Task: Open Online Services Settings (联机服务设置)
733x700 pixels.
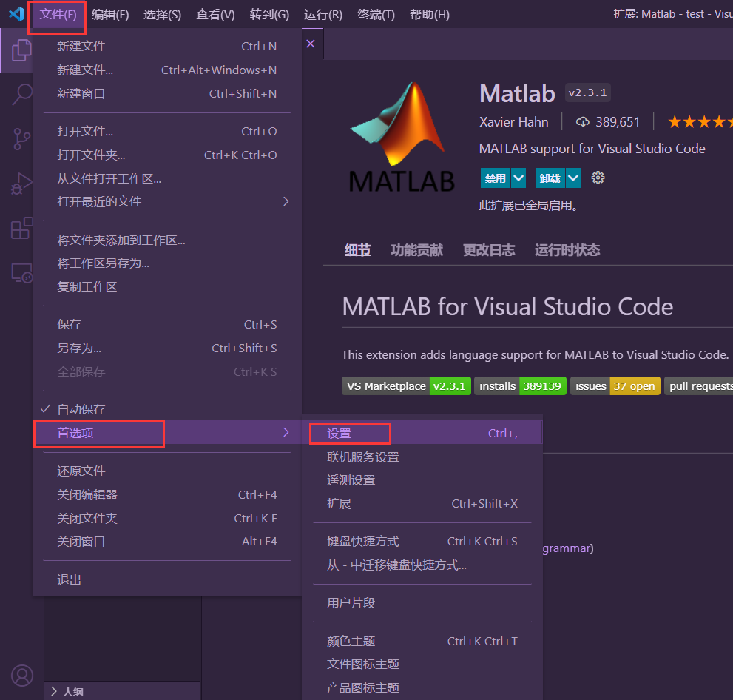Action: tap(423, 457)
